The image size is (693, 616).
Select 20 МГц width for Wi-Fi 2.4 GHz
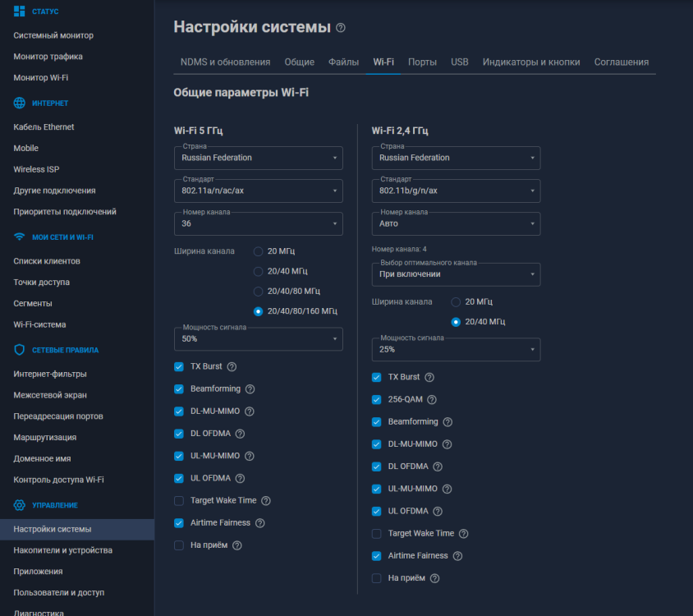[457, 302]
